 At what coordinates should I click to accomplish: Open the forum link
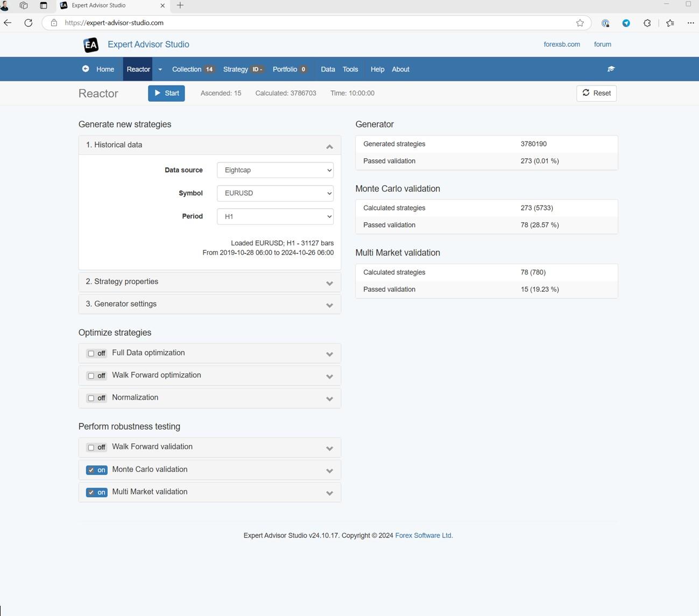[602, 44]
